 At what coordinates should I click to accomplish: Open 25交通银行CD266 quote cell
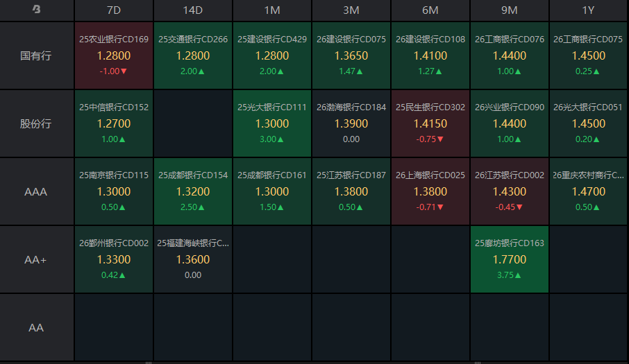(193, 55)
